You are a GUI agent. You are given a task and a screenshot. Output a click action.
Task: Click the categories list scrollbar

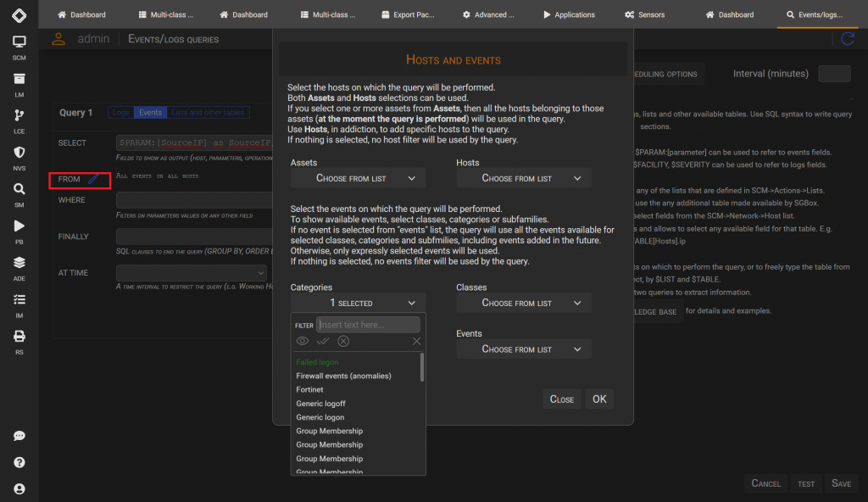click(422, 367)
